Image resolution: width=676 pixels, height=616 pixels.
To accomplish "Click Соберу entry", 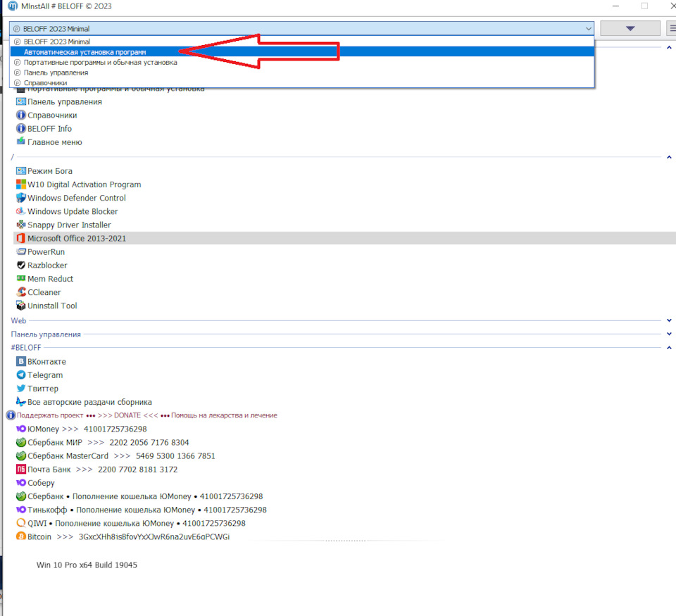I will click(41, 483).
